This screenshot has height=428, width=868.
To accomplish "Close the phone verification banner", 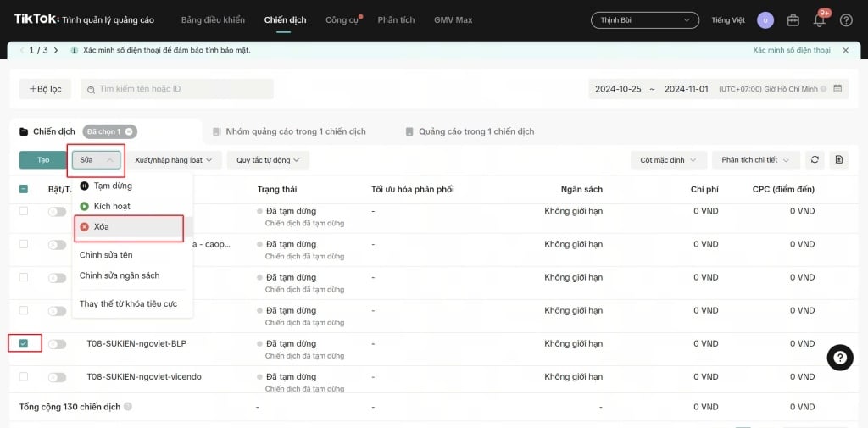I will (845, 50).
